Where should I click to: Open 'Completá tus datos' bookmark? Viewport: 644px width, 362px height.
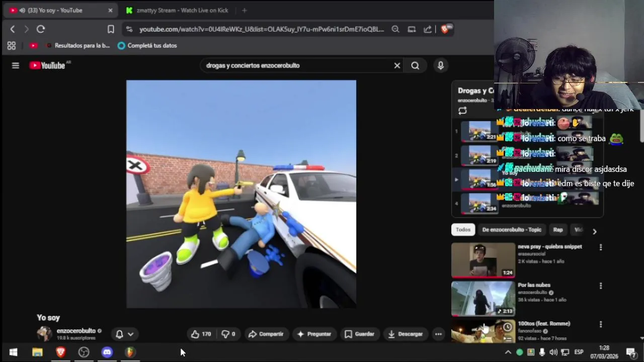(x=147, y=45)
